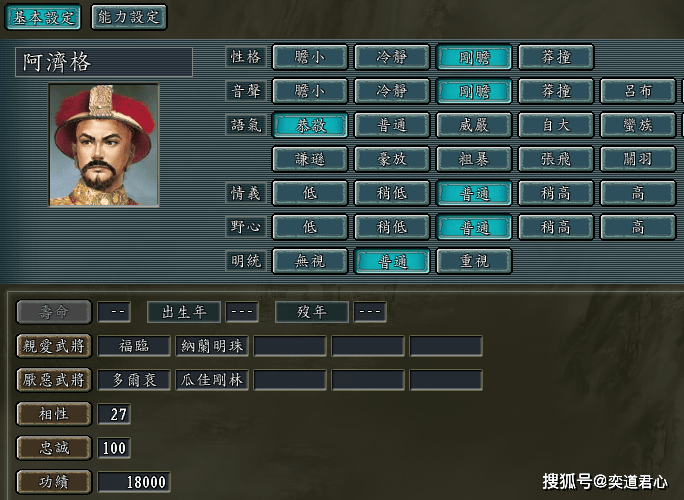Set 語氣 to 威嚴
The image size is (684, 500).
tap(474, 125)
